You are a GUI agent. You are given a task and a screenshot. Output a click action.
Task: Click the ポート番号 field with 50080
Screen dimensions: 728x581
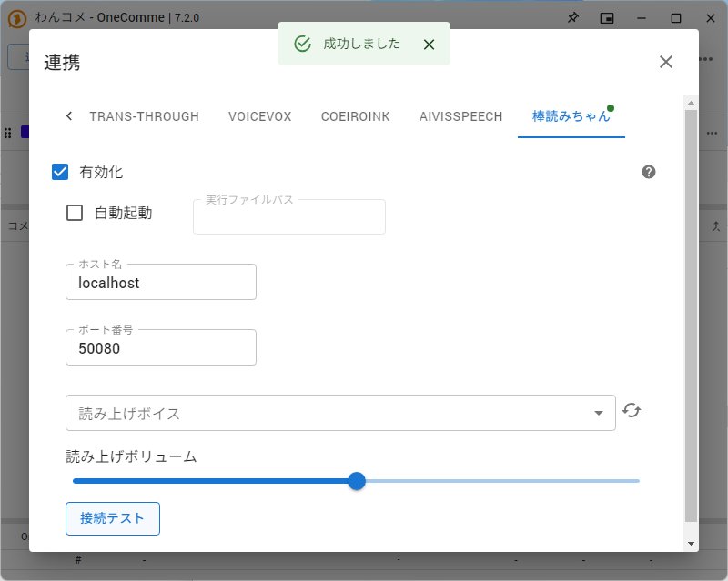161,347
